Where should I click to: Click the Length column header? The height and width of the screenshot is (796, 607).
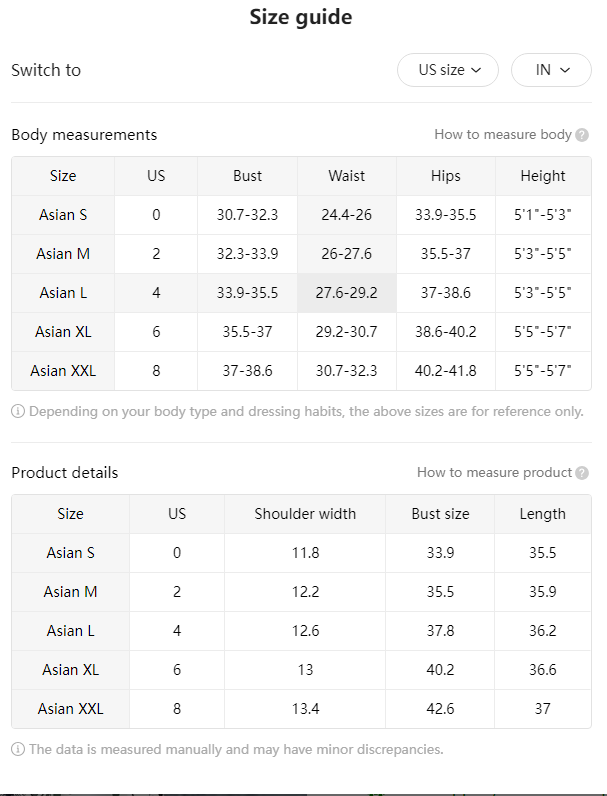coord(543,514)
